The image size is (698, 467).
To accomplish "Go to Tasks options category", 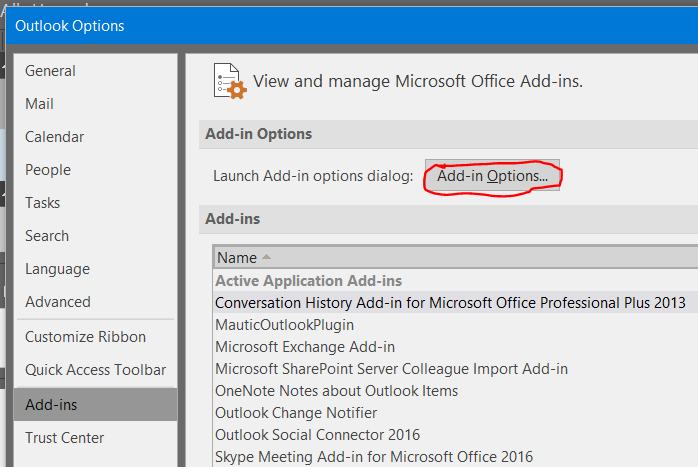I will tap(43, 203).
